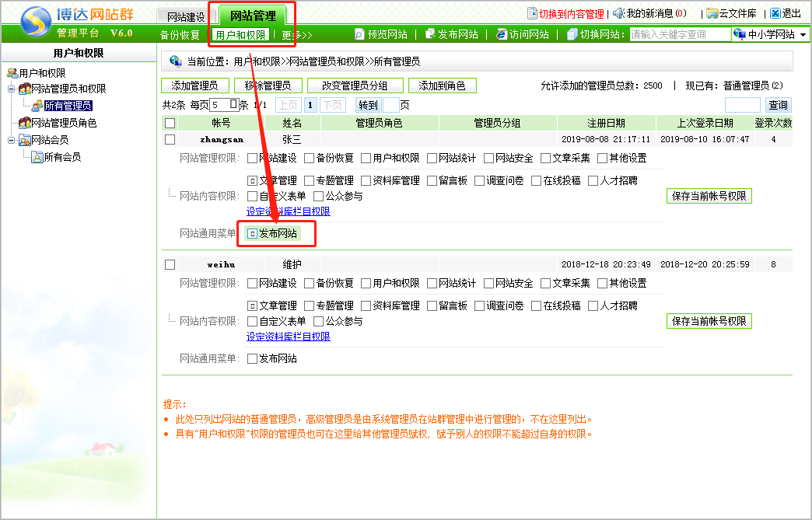812x520 pixels.
Task: Click the 查询 search button
Action: (778, 105)
